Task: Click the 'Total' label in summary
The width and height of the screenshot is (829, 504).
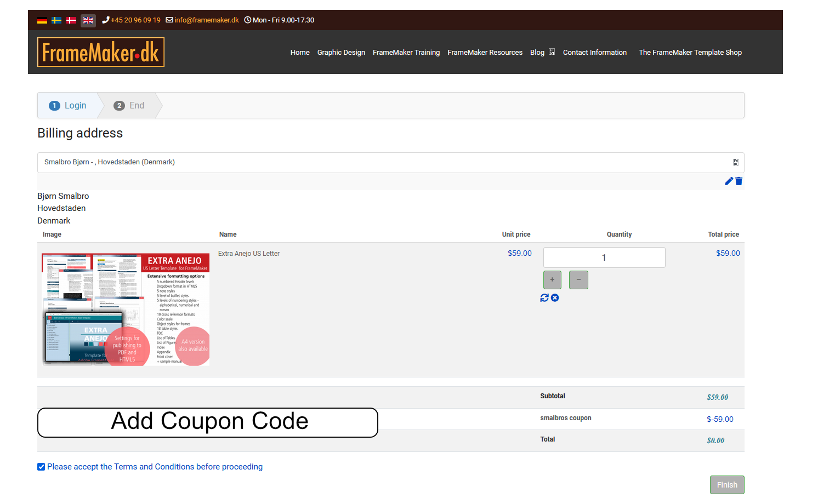Action: [548, 439]
